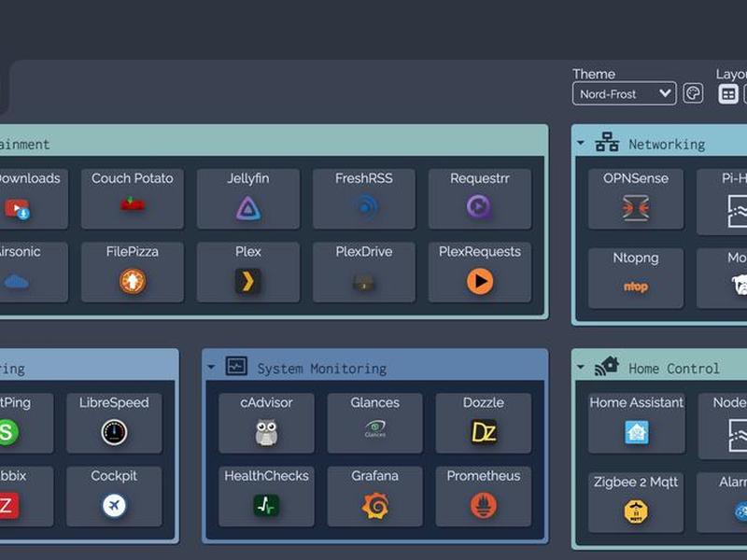Viewport: 747px width, 560px height.
Task: Click the Grafana label text
Action: pyautogui.click(x=375, y=476)
